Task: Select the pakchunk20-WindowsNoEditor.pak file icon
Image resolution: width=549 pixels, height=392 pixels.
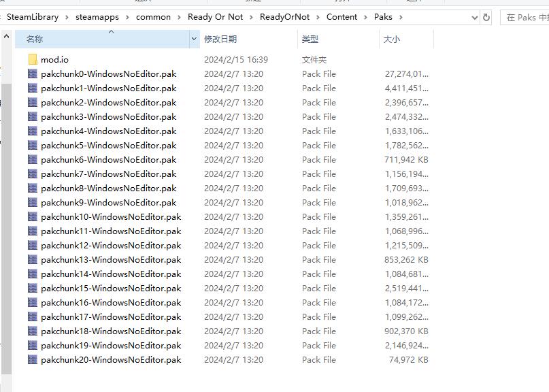Action: (x=33, y=360)
